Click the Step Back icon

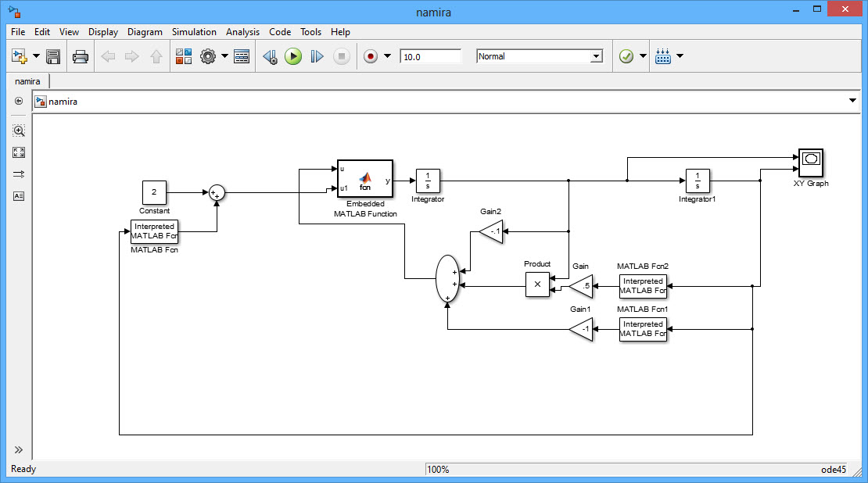click(270, 56)
